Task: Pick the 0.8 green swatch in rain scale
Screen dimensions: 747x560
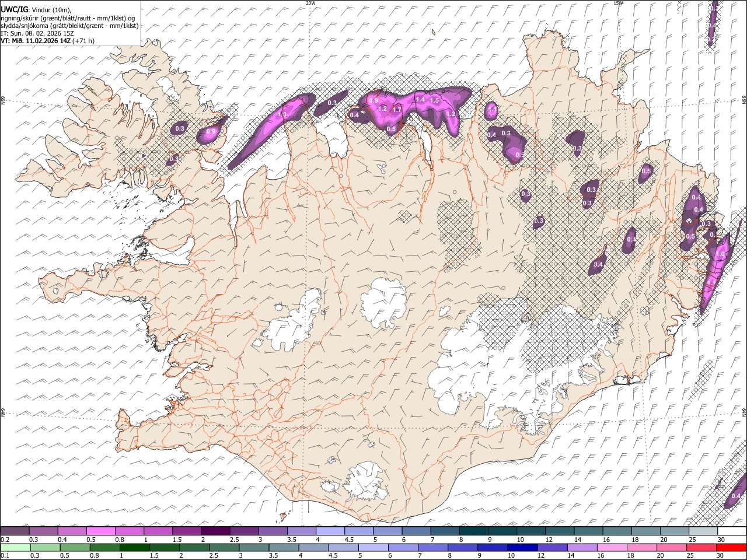Action: pos(105,547)
